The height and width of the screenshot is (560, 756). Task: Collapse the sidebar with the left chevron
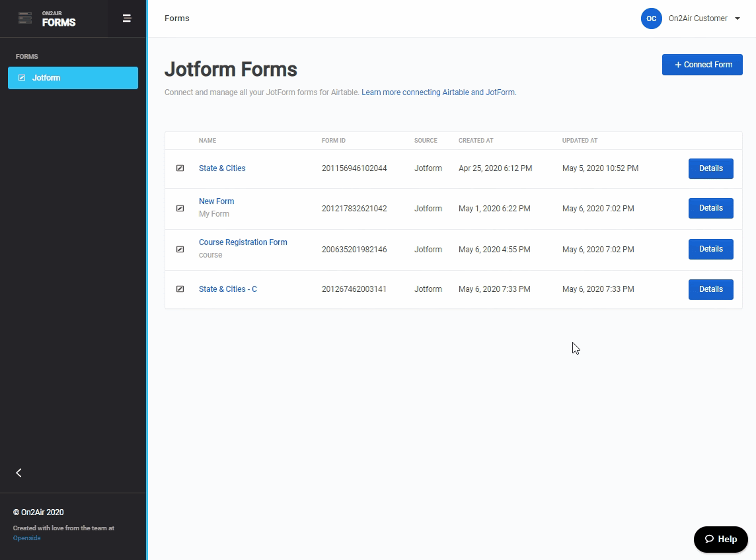[19, 473]
